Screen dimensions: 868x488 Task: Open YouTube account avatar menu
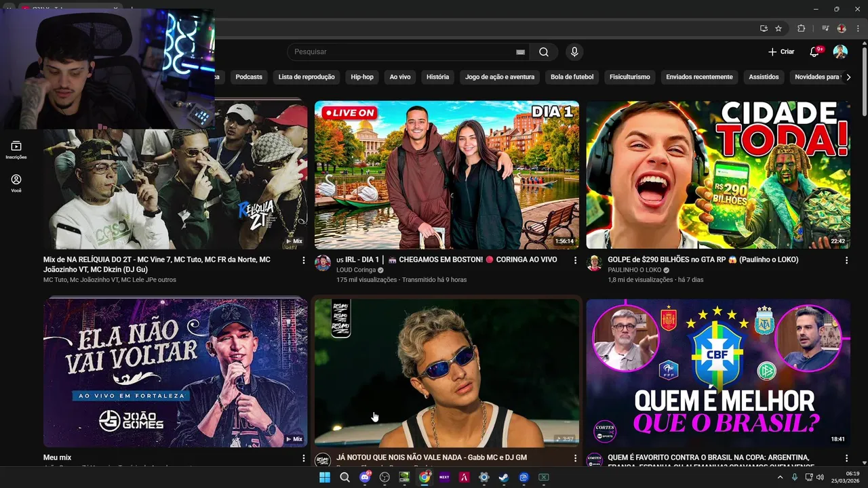840,52
